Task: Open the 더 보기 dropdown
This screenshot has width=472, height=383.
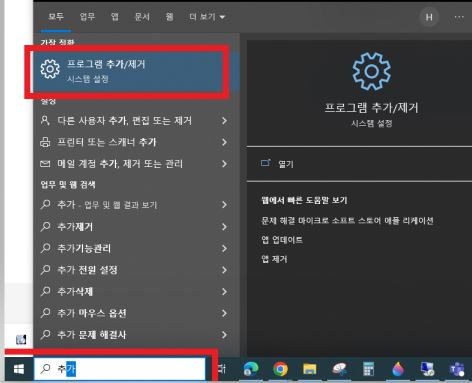Action: coord(207,17)
